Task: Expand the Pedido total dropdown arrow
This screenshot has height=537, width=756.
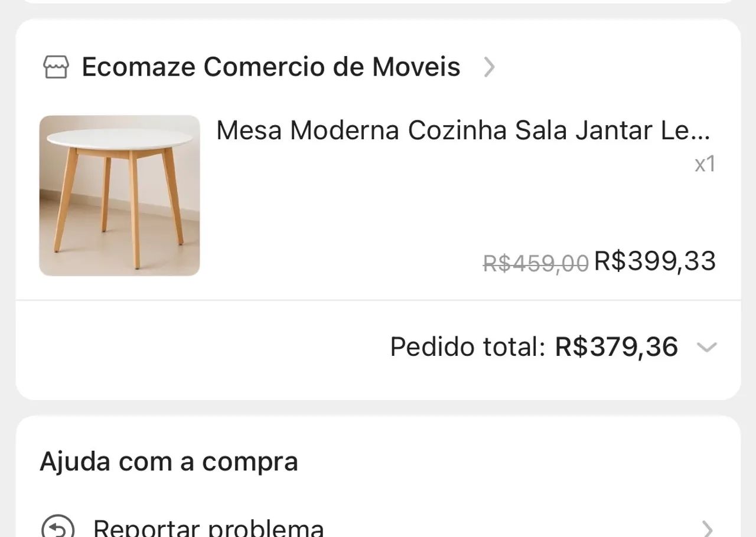Action: pyautogui.click(x=706, y=347)
